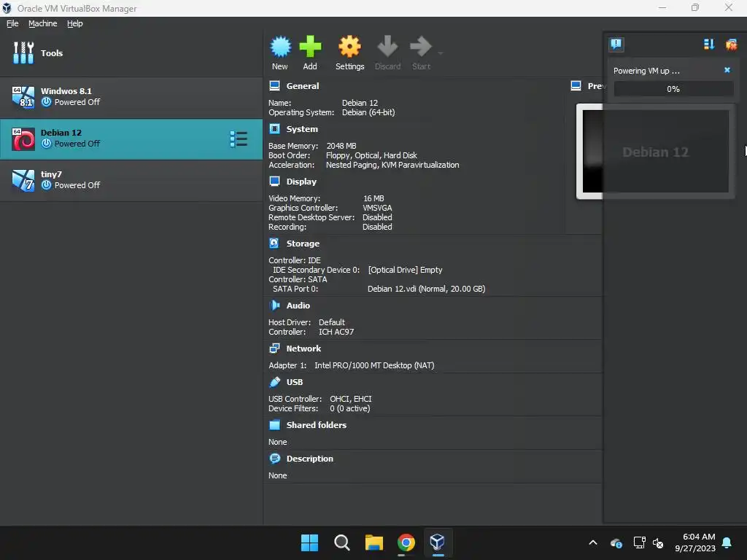Click the System section chip icon
747x560 pixels.
274,129
